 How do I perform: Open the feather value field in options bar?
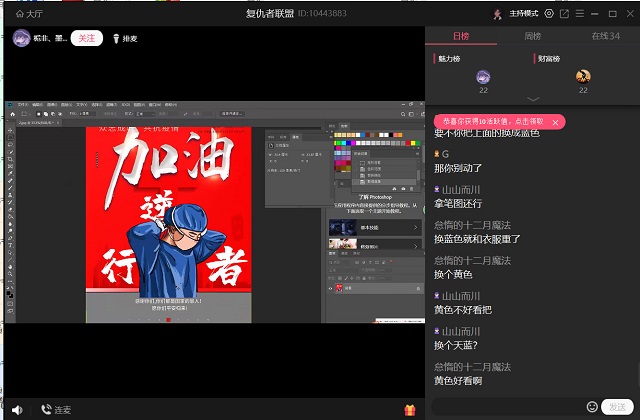[x=85, y=113]
